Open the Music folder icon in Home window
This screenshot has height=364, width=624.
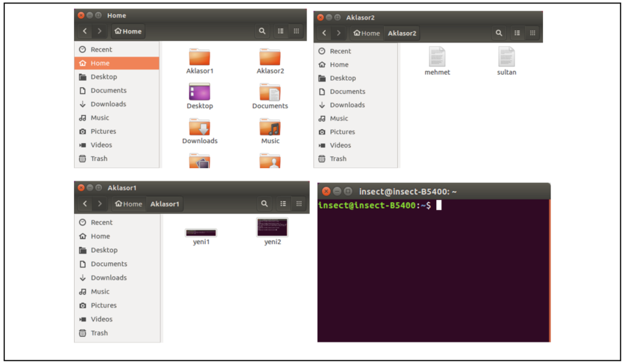[270, 131]
